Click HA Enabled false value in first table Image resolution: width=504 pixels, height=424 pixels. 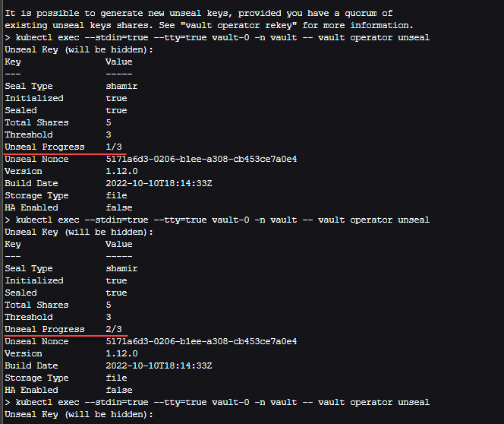[x=119, y=207]
